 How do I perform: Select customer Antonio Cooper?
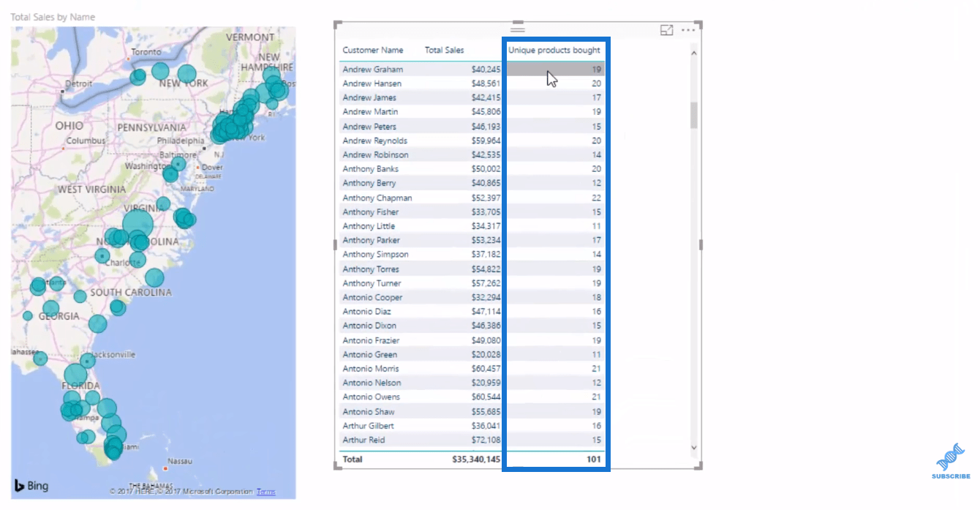pyautogui.click(x=372, y=298)
